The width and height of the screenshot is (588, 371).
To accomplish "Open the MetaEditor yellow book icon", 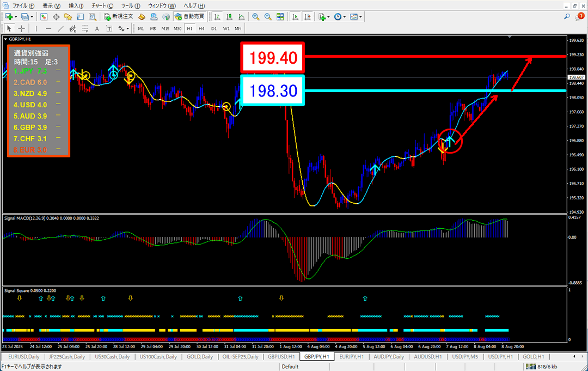I will [x=142, y=17].
